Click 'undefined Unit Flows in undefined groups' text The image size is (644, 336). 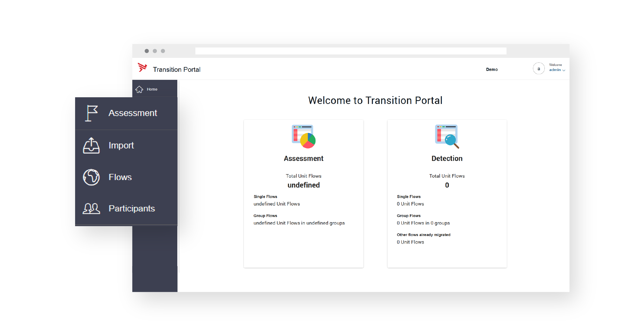299,223
